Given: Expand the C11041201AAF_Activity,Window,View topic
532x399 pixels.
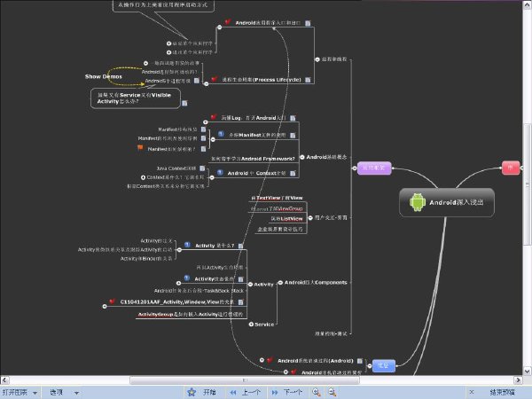Looking at the screenshot, I should (x=105, y=307).
